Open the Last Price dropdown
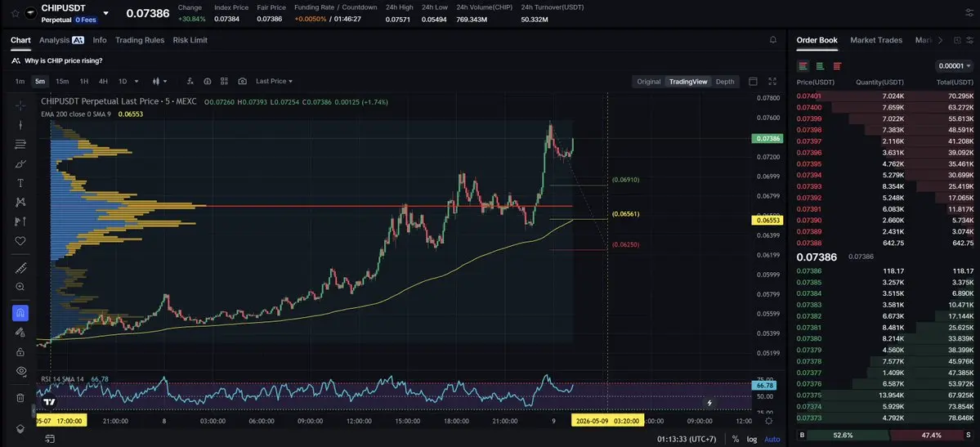 point(274,81)
